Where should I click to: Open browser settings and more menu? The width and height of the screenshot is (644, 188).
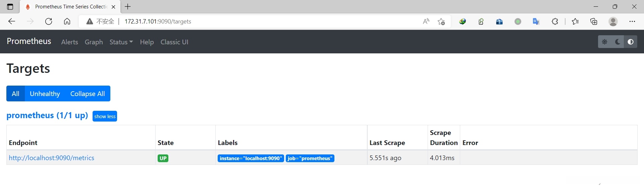click(632, 21)
